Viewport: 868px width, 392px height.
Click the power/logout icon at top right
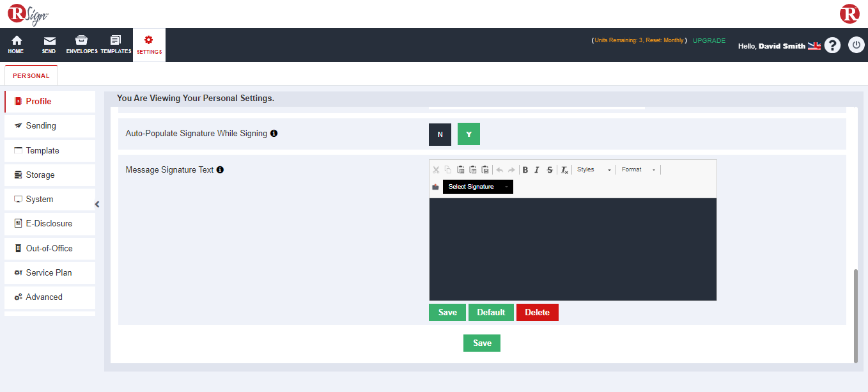click(856, 45)
